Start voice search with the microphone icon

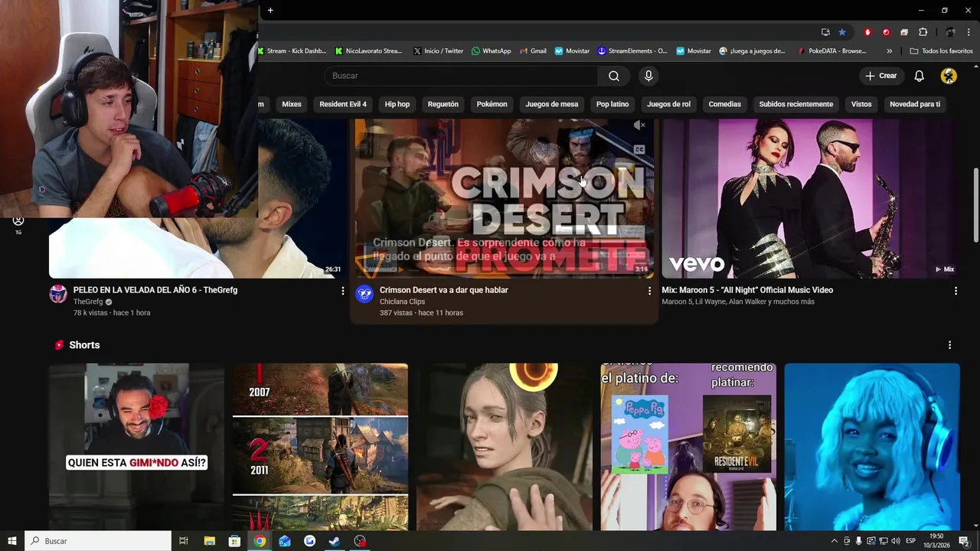[x=648, y=76]
